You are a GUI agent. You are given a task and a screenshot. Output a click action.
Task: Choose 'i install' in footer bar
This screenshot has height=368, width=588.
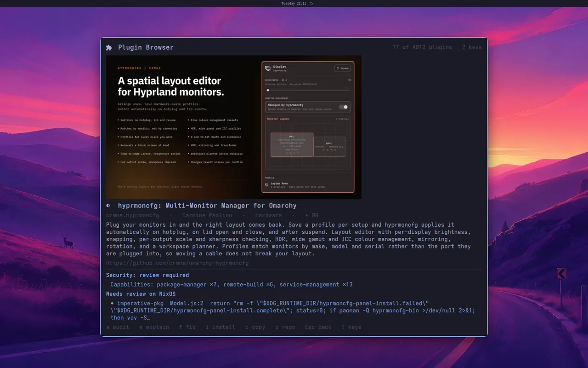220,327
